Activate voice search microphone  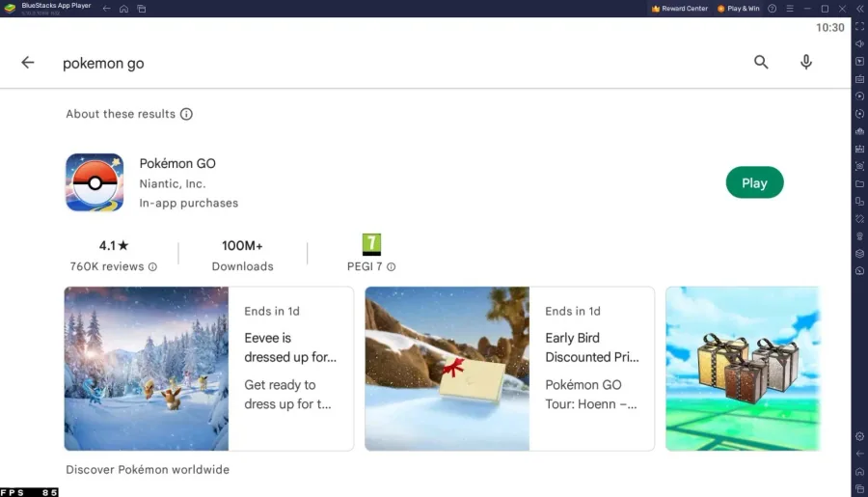pos(806,62)
